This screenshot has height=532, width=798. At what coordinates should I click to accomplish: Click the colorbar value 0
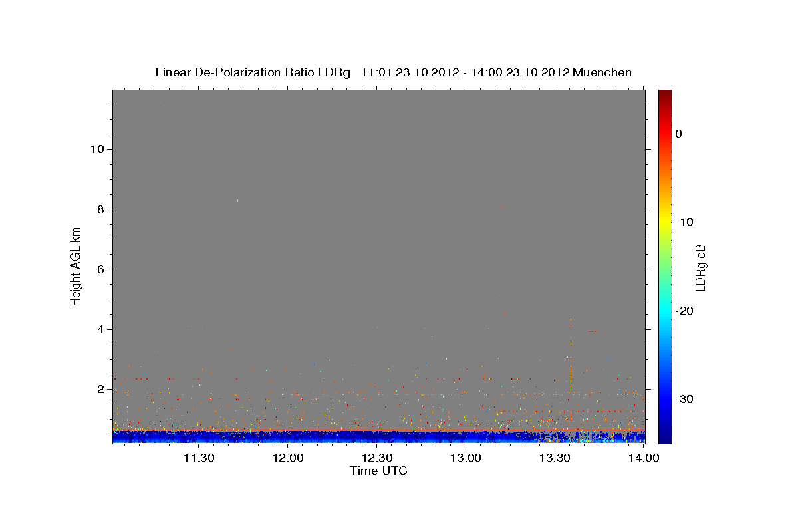[678, 134]
